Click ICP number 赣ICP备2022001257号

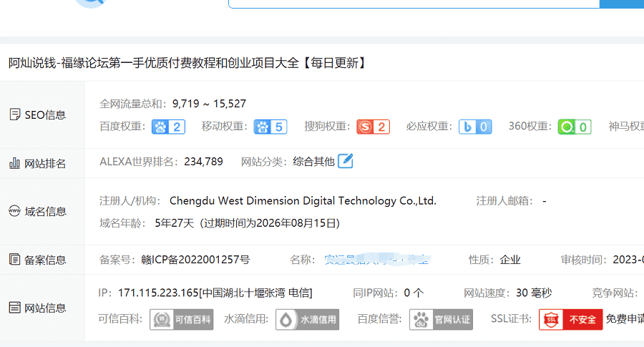click(195, 260)
